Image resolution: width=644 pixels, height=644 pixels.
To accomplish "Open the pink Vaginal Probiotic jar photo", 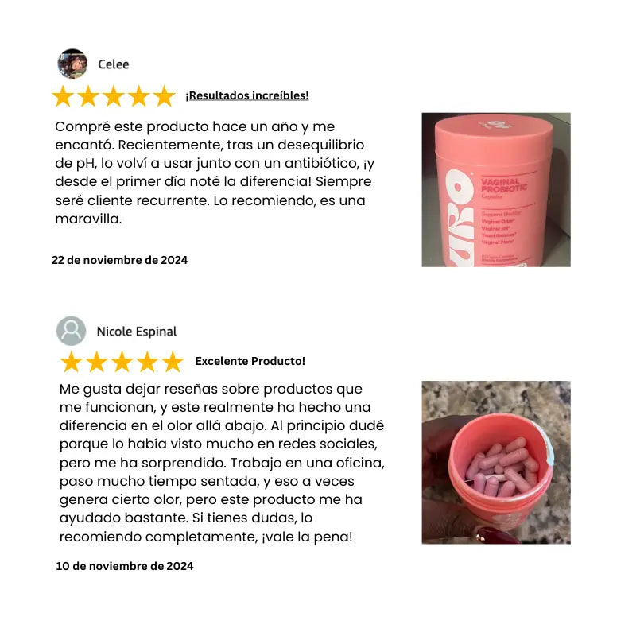I will (496, 190).
